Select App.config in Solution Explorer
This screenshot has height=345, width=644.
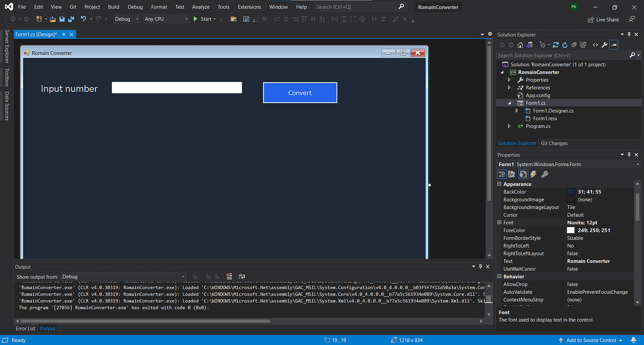[538, 95]
